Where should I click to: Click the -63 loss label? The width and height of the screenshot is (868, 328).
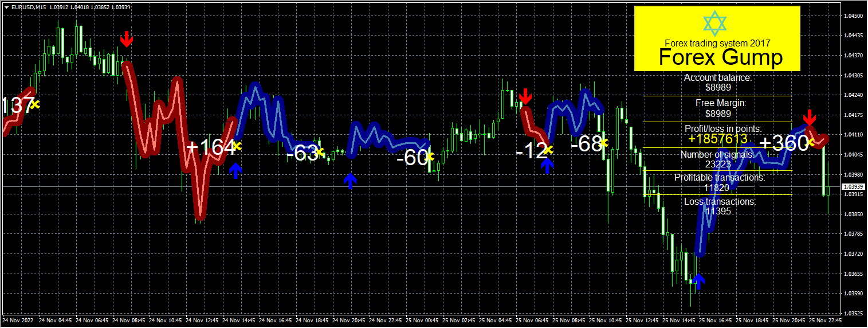pos(302,153)
